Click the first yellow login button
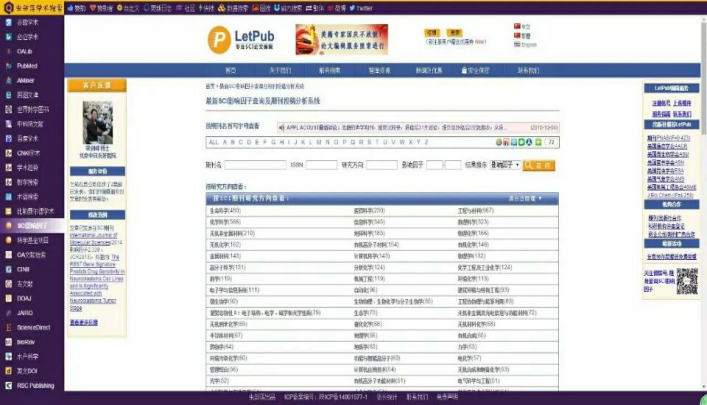Viewport: 707px width, 405px height. tap(432, 32)
